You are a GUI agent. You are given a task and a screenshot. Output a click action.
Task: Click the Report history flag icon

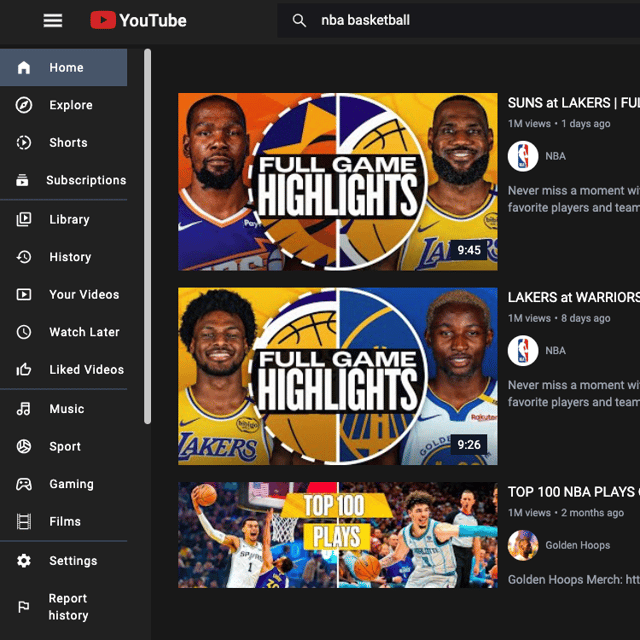coord(24,607)
